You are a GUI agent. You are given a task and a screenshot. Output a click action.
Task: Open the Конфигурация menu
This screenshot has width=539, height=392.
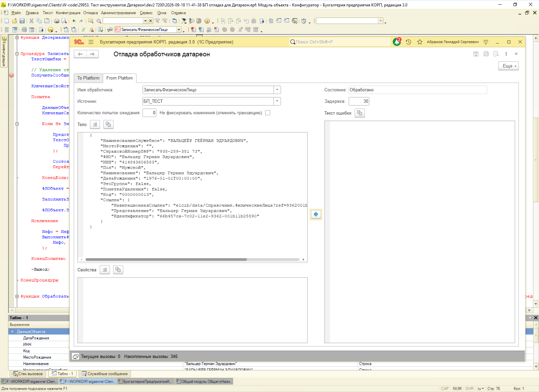(68, 13)
